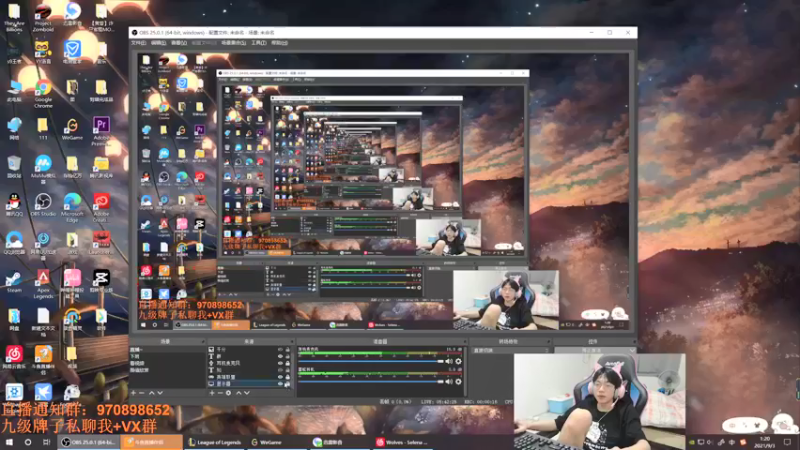800x450 pixels.
Task: Mute the second mixer channel speaker icon
Action: (449, 381)
